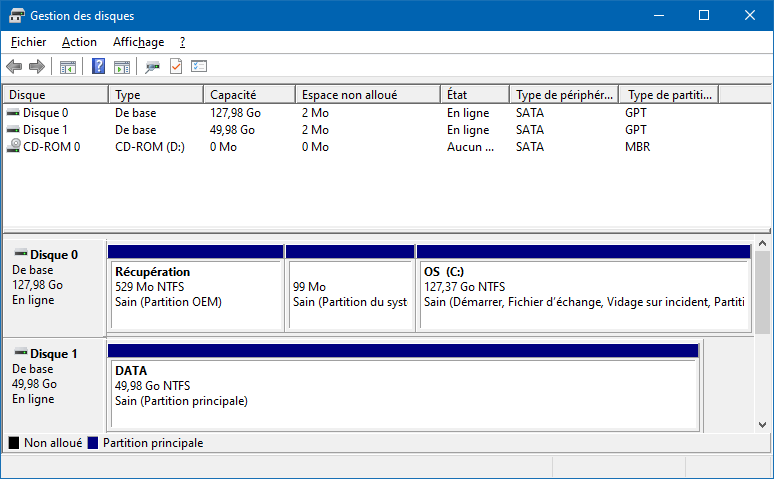Select the CD-ROM 0 disc icon row
Image resolution: width=774 pixels, height=479 pixels.
click(387, 147)
